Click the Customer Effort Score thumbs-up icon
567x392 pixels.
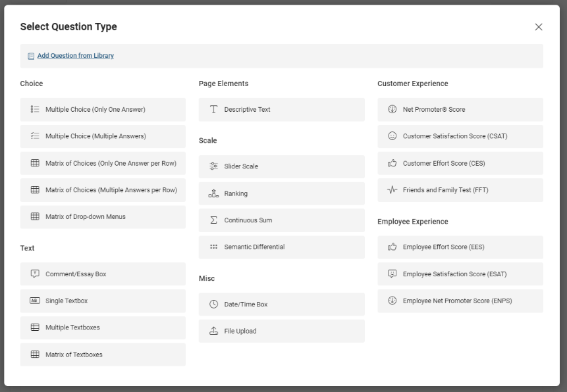coord(392,163)
